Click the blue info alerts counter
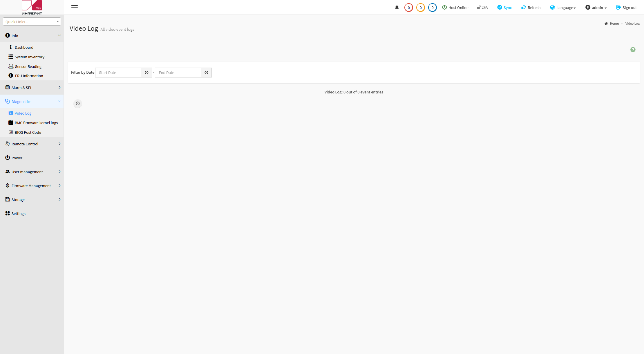 [x=432, y=8]
